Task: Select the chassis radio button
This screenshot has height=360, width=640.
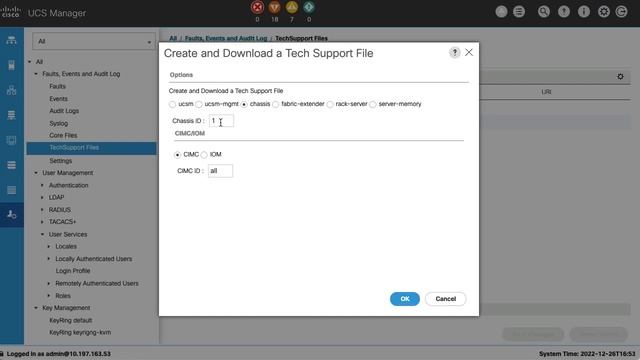Action: [x=244, y=104]
